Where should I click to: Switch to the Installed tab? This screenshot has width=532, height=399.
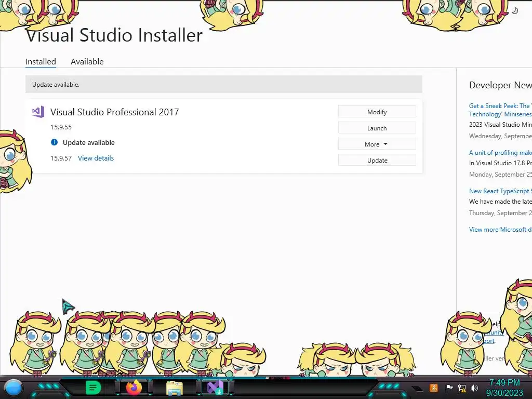point(41,61)
